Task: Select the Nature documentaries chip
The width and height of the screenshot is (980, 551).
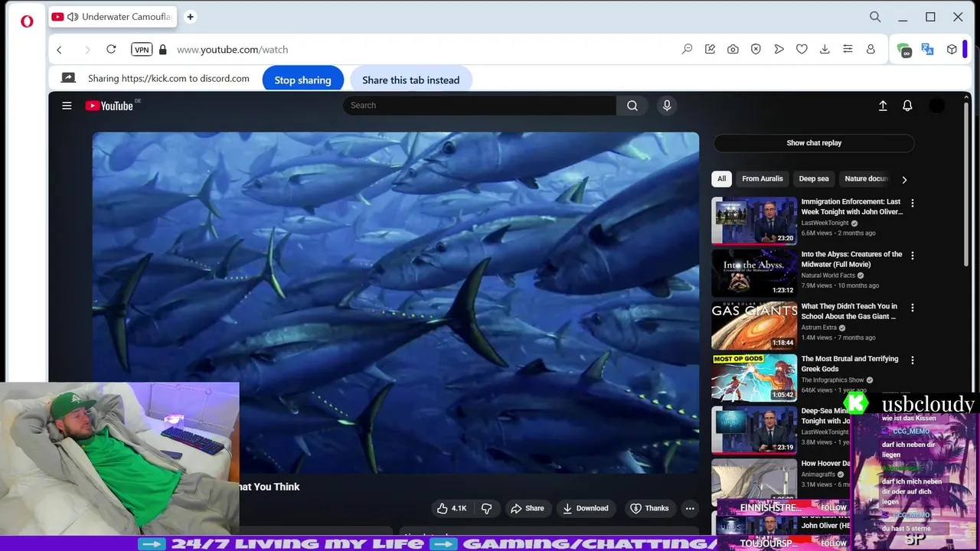Action: tap(866, 179)
